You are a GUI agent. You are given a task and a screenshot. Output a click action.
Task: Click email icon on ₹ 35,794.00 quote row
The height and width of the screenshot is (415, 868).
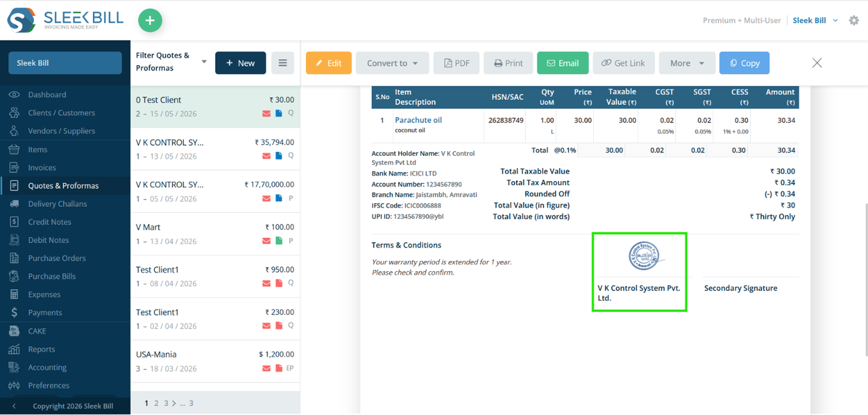click(267, 156)
